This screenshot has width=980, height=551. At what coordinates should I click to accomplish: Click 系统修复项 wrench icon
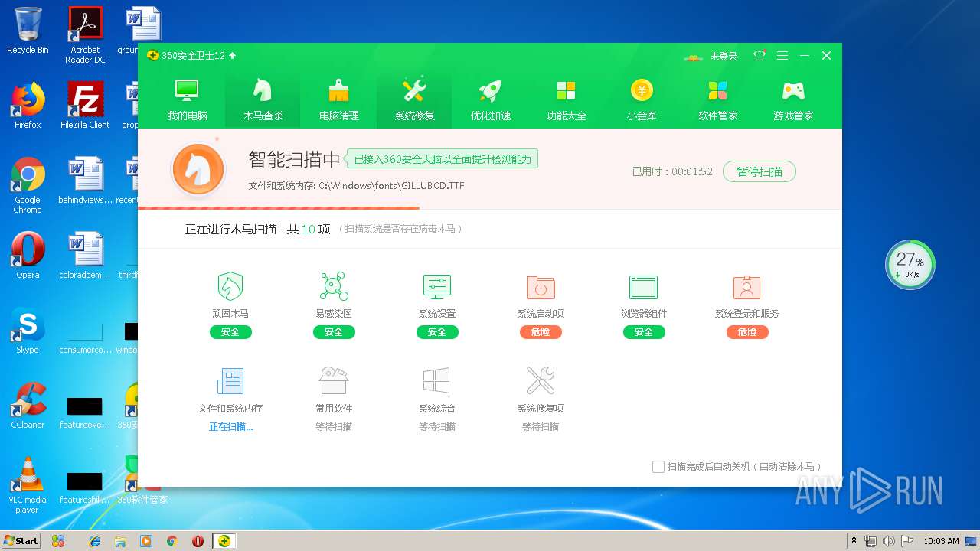click(541, 380)
